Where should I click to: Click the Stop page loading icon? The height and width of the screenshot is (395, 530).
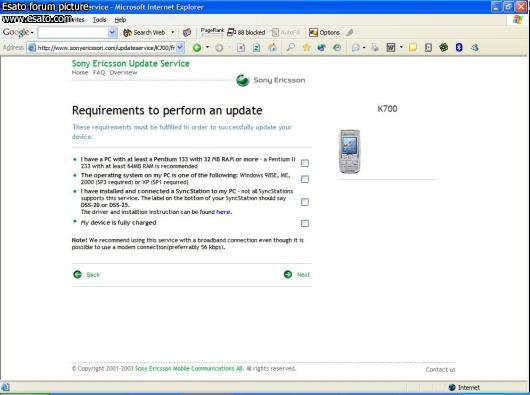241,48
